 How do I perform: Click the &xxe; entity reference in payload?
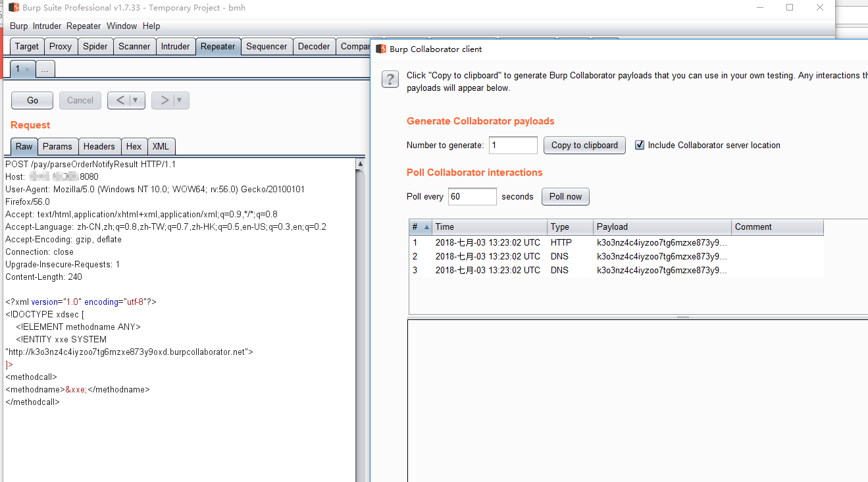[x=76, y=389]
